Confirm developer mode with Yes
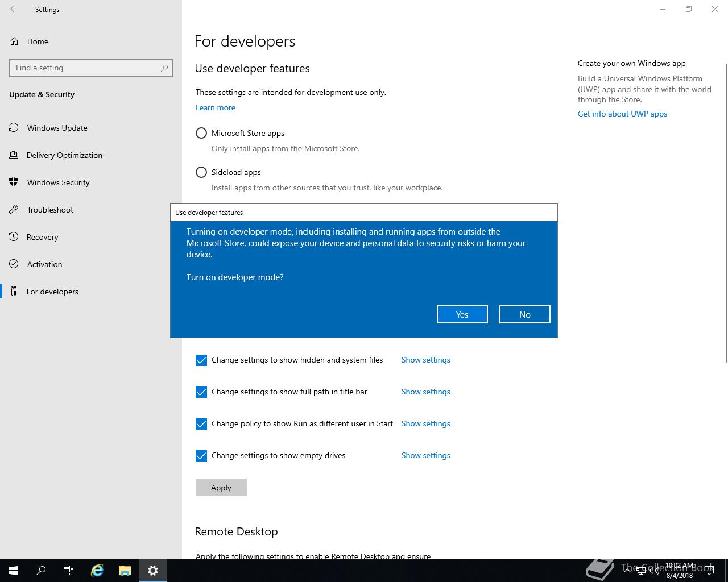This screenshot has height=582, width=728. 462,314
